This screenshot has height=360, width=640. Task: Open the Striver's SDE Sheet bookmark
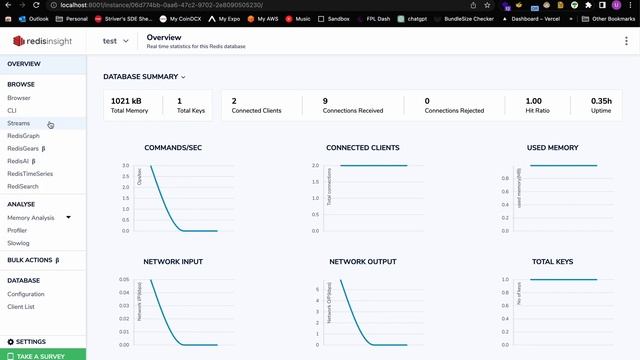[123, 19]
